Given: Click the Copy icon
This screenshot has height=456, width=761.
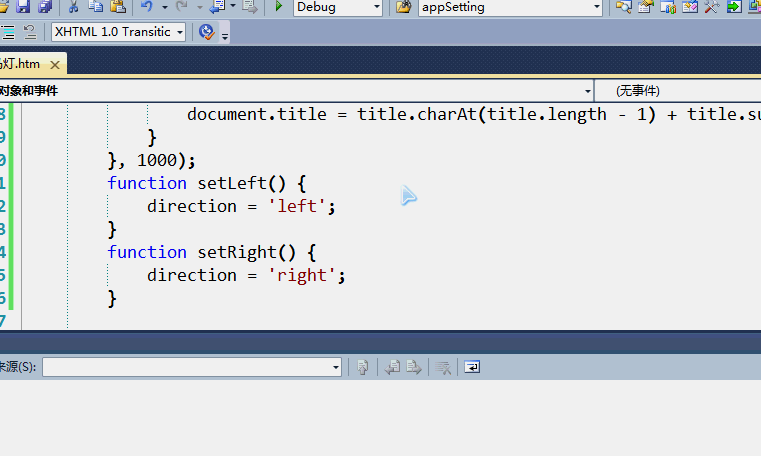Looking at the screenshot, I should (96, 6).
